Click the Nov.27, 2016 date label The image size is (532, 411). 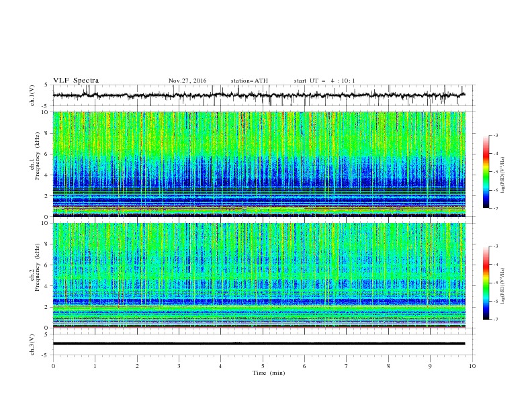pos(187,81)
